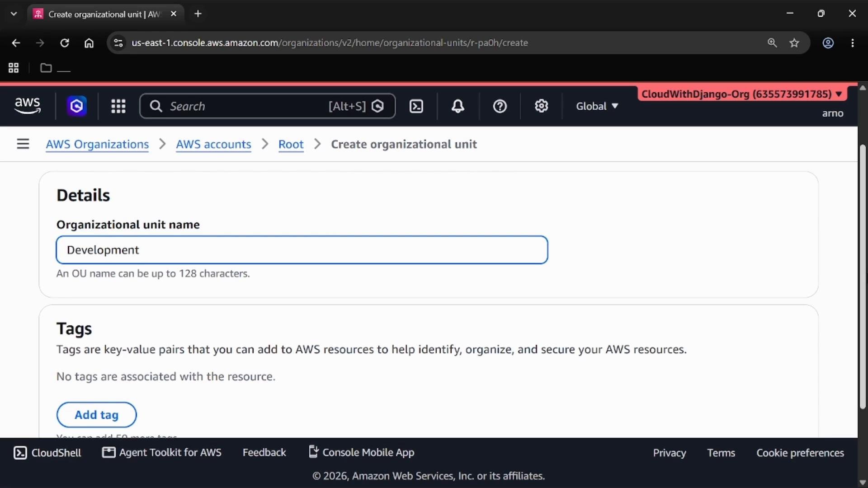Open a new browser tab
This screenshot has width=868, height=488.
point(198,14)
